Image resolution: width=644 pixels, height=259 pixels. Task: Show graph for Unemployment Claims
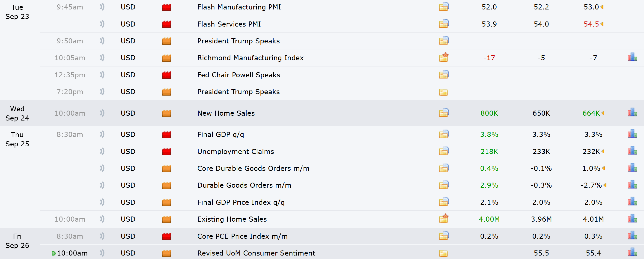[632, 151]
